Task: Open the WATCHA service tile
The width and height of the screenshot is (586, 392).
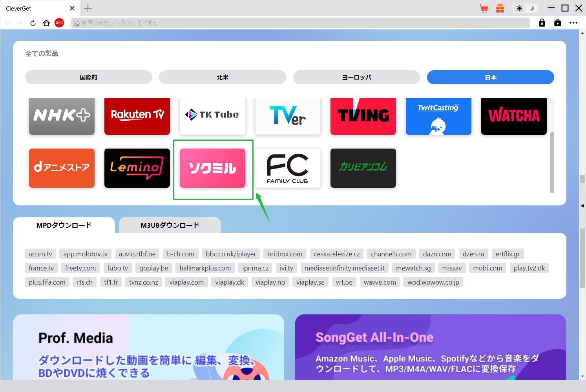Action: tap(514, 116)
